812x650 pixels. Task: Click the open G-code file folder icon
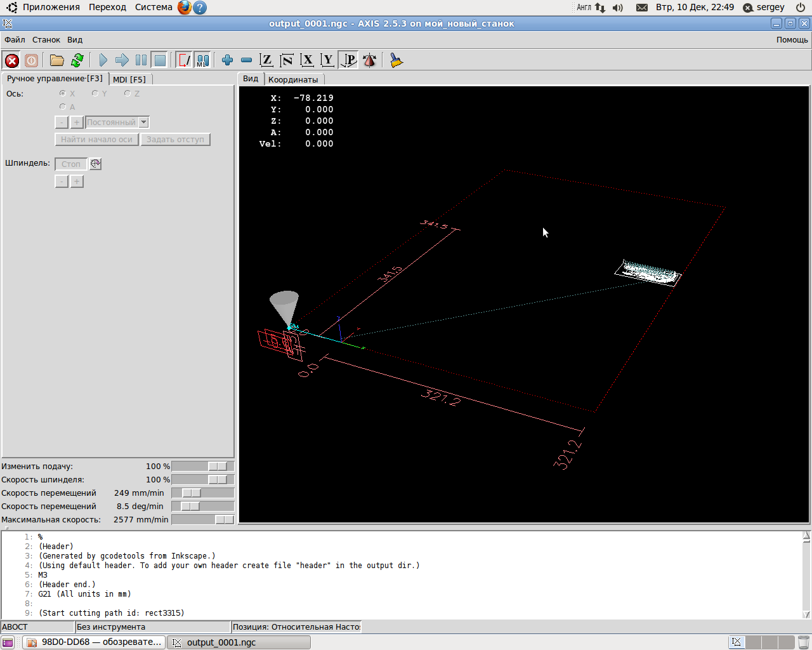pos(57,60)
